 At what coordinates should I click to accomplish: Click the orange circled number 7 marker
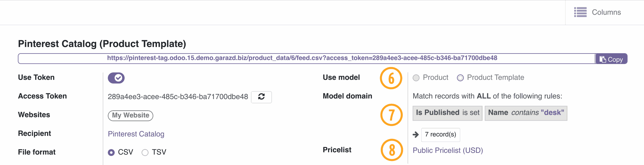(x=391, y=115)
